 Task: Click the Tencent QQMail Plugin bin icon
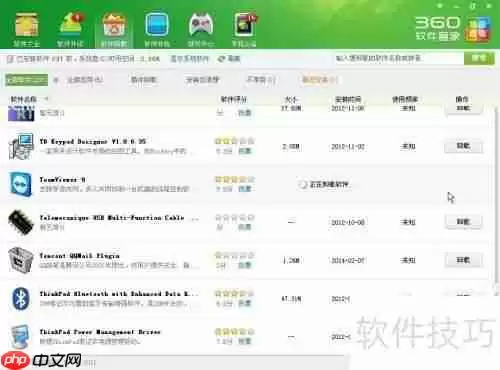coord(21,260)
